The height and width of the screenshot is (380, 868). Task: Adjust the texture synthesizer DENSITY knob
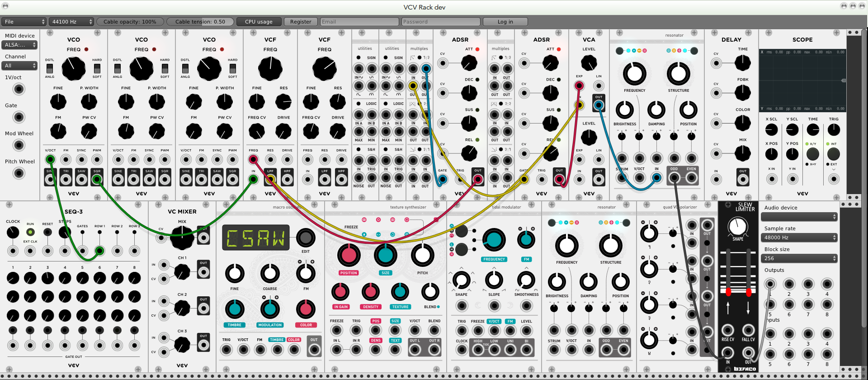(x=370, y=292)
